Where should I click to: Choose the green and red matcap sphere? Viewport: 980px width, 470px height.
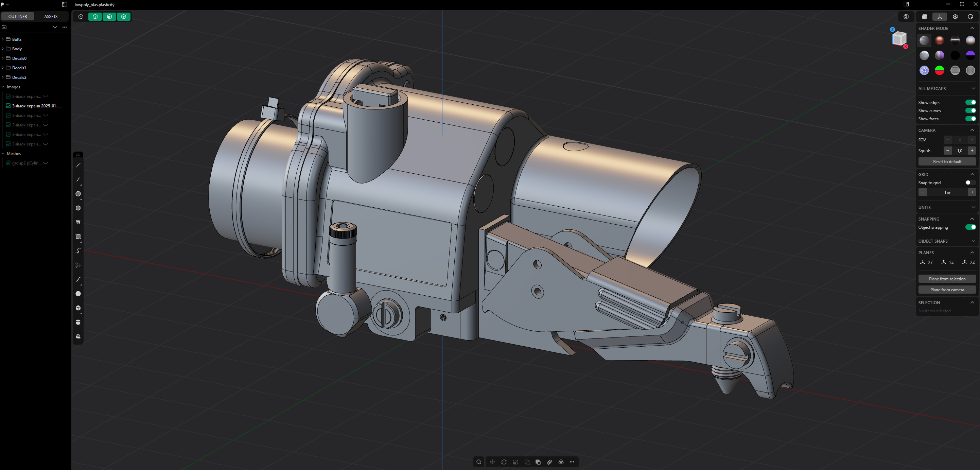[x=939, y=70]
